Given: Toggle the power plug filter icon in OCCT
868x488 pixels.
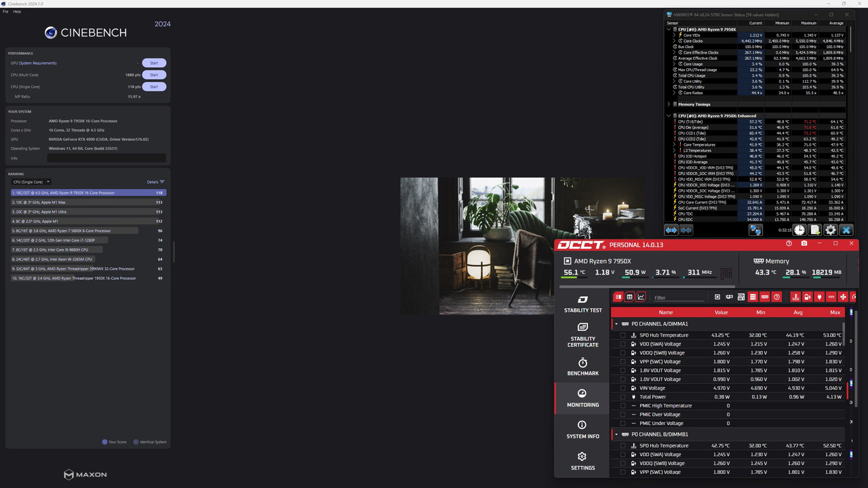Looking at the screenshot, I should (819, 297).
